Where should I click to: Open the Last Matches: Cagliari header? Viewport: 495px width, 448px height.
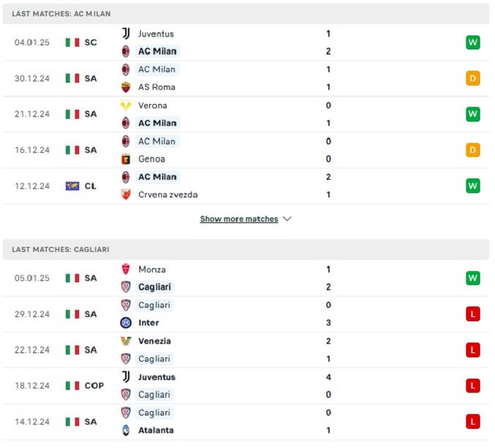246,249
